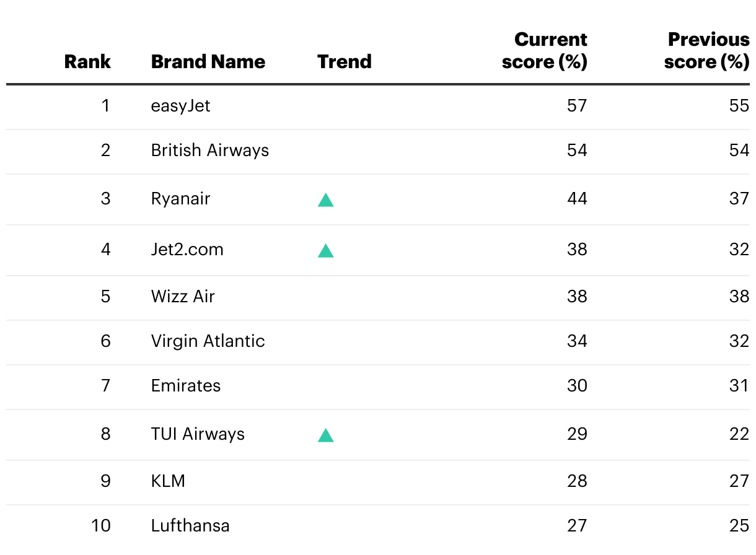Click Jet2.com brand name text
Viewport: 756px width, 555px height.
[x=187, y=250]
